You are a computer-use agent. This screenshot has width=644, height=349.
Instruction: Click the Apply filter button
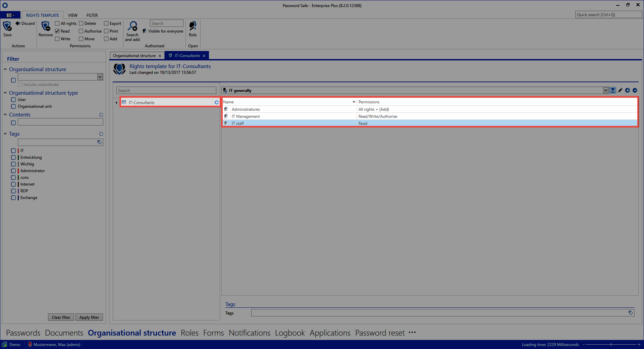(89, 317)
